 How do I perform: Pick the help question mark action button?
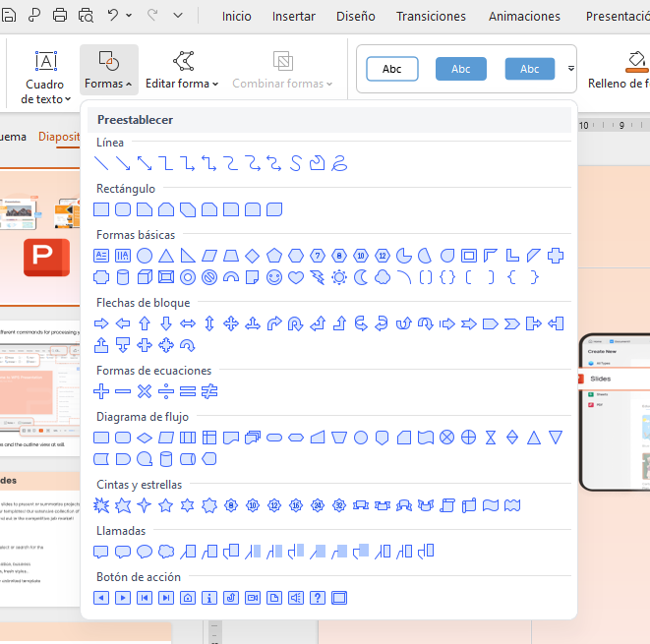(x=318, y=597)
